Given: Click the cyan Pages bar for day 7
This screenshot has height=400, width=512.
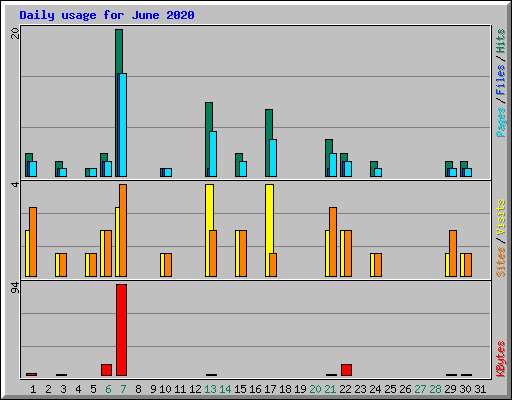Looking at the screenshot, I should (123, 125).
